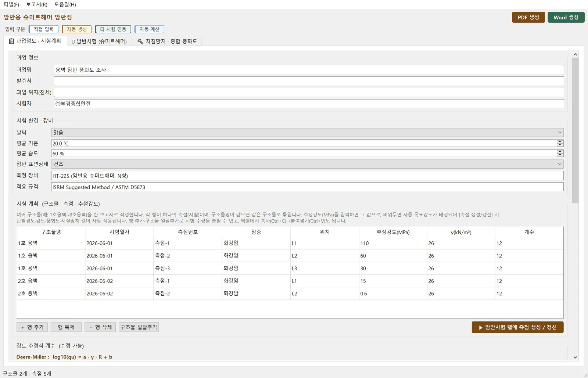
Task: Select the 자동 계산 input mode
Action: [x=150, y=29]
